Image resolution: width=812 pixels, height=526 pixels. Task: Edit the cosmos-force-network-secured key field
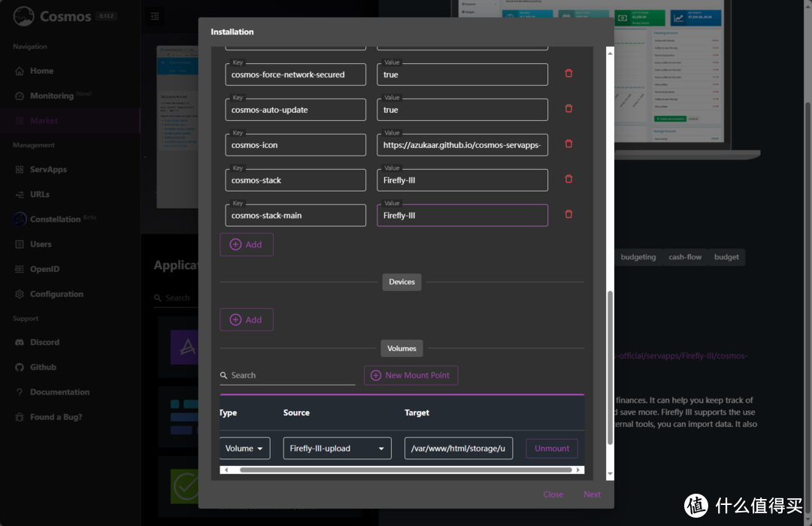[x=295, y=74]
